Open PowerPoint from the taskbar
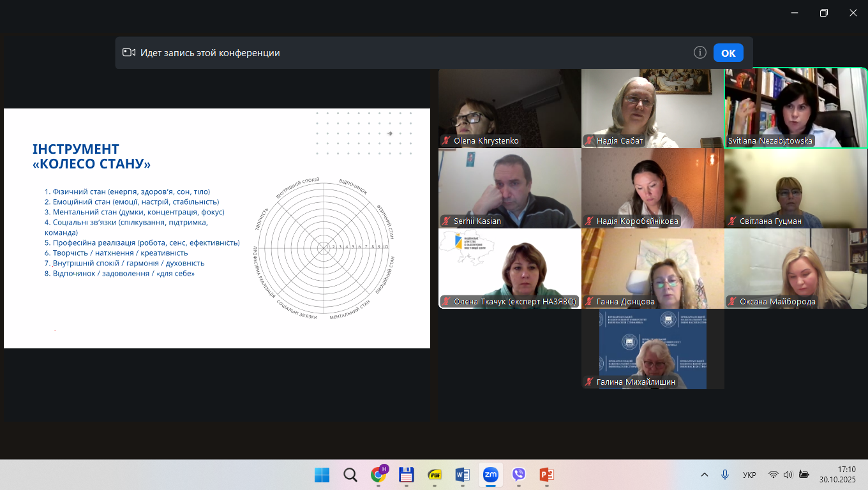 pos(546,475)
